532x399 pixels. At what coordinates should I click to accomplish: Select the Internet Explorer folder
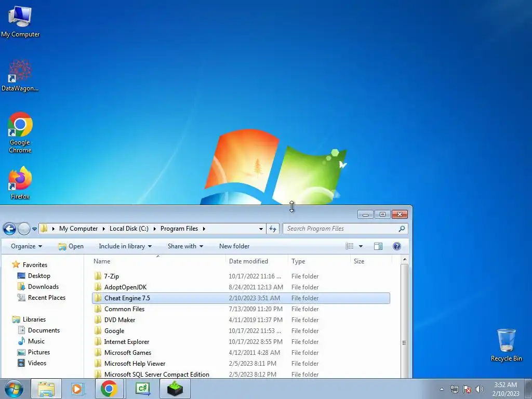[241, 342]
